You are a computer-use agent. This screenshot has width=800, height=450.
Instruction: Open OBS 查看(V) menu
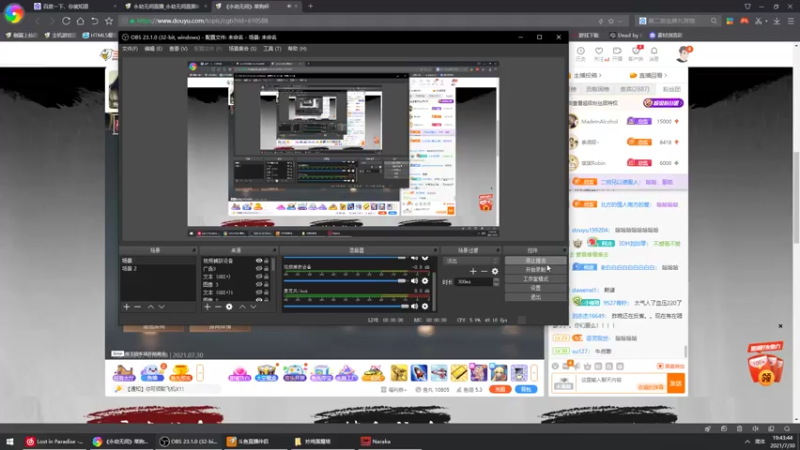click(178, 48)
